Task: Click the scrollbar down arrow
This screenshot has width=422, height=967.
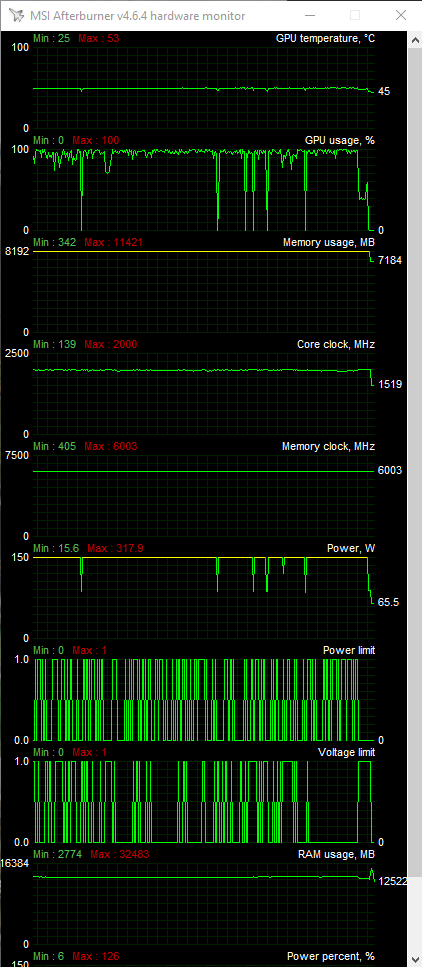Action: tap(414, 960)
